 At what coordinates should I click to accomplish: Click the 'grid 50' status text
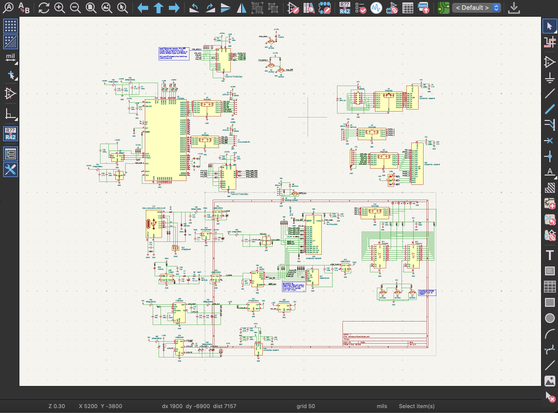point(306,406)
